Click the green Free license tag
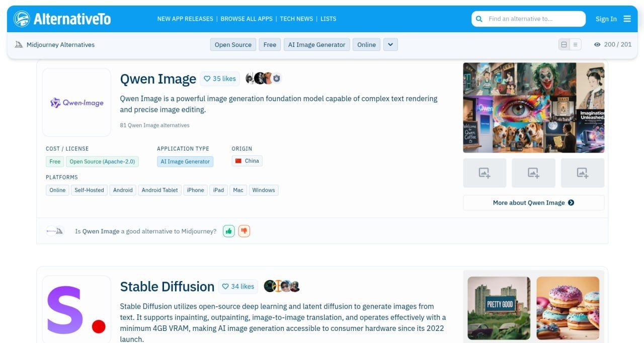This screenshot has width=644, height=343. point(55,161)
